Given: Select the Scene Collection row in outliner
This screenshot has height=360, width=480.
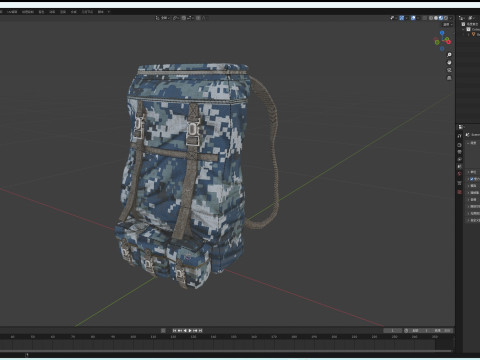Looking at the screenshot, I should [470, 24].
